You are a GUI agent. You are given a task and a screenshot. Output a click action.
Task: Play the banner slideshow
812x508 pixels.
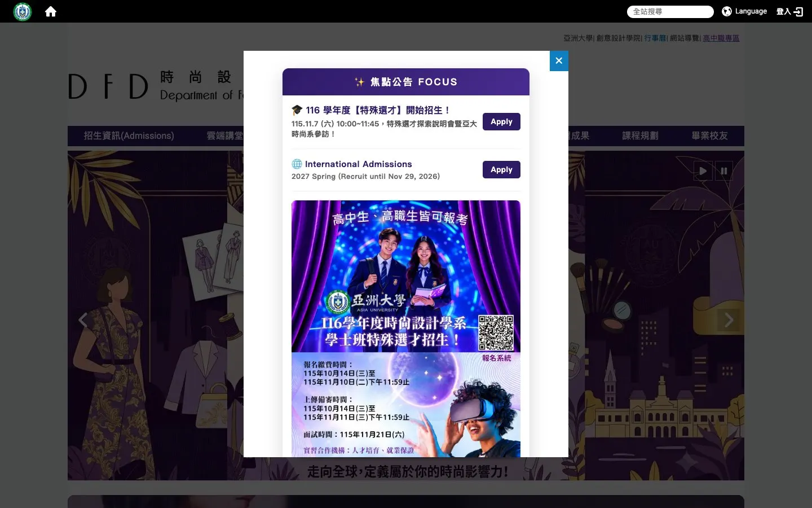pyautogui.click(x=703, y=170)
